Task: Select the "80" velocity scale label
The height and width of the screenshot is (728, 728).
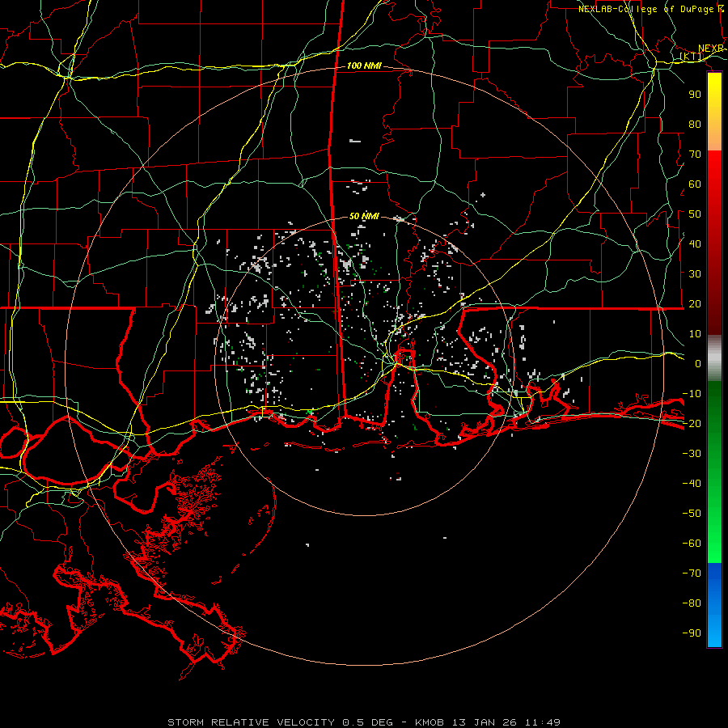Action: 695,125
